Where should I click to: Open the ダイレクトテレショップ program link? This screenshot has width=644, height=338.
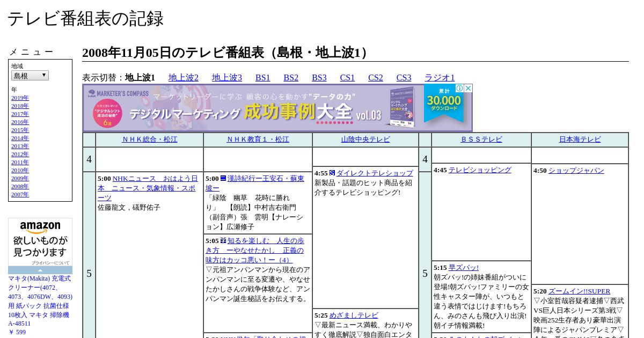375,173
